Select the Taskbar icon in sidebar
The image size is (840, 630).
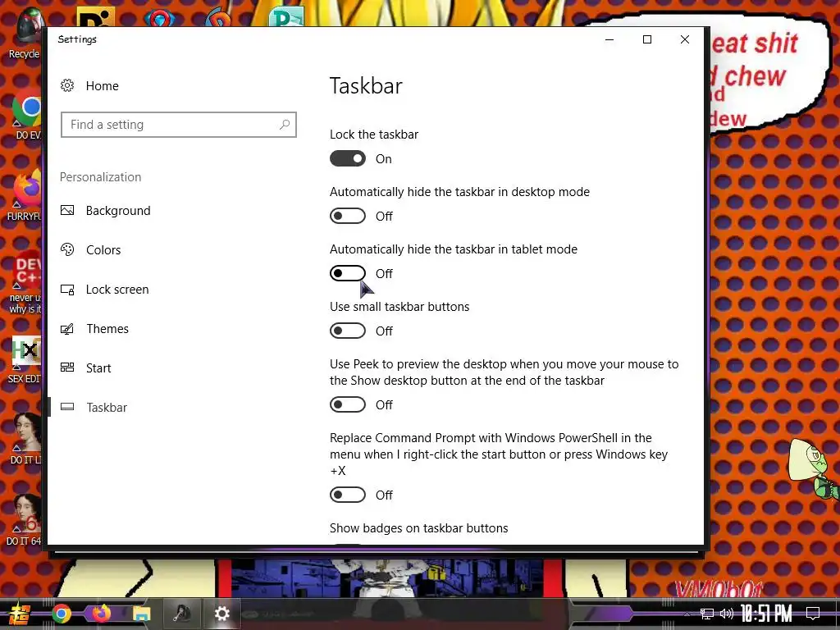67,407
